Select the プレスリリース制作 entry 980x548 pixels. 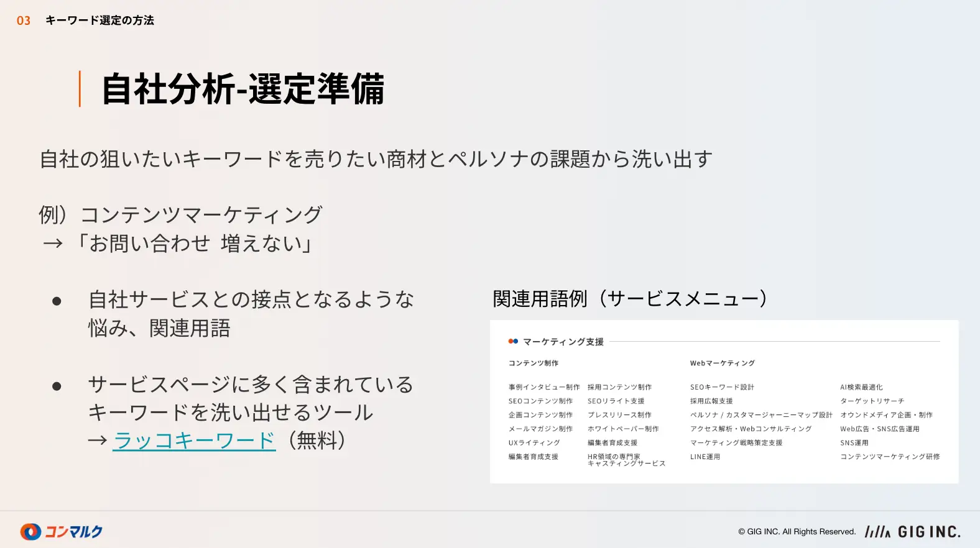tap(619, 415)
